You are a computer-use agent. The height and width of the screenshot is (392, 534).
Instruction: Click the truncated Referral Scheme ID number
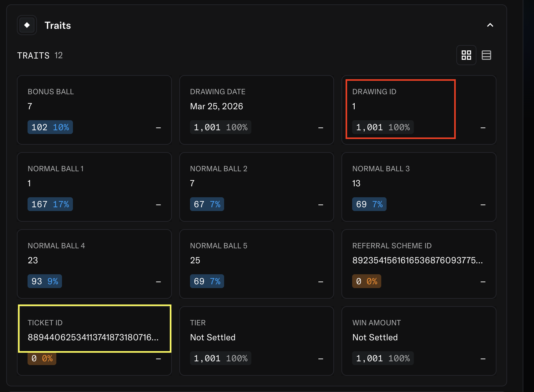(418, 260)
